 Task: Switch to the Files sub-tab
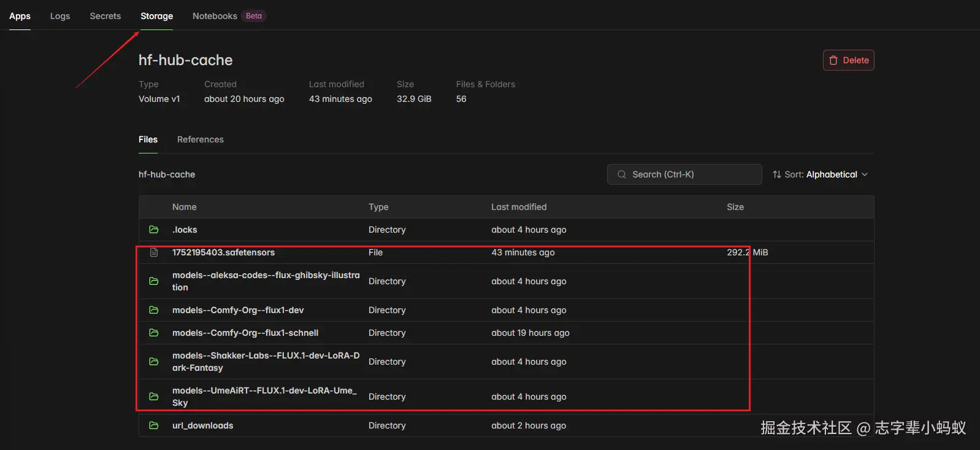tap(148, 139)
